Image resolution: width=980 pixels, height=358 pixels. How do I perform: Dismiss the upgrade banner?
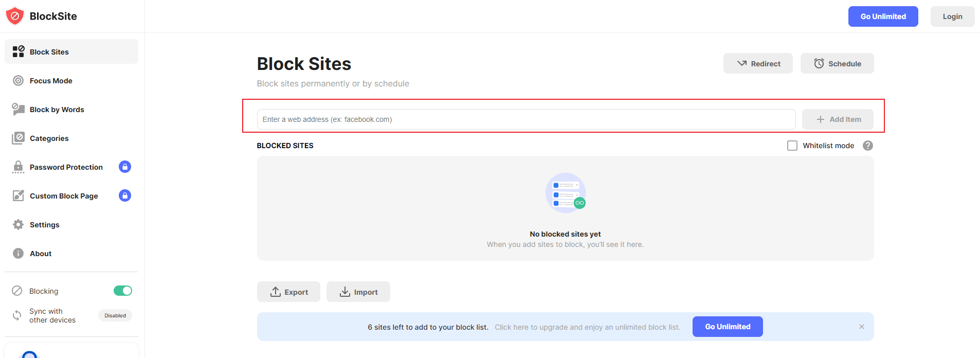click(862, 327)
